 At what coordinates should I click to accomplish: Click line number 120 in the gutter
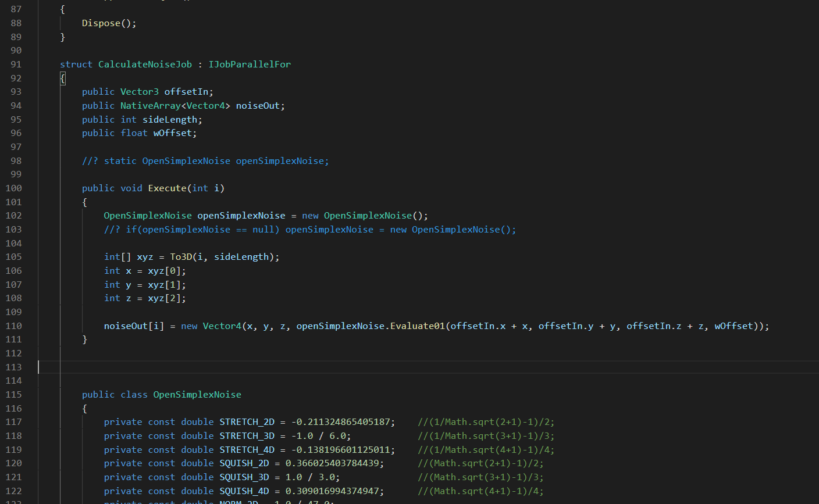13,463
